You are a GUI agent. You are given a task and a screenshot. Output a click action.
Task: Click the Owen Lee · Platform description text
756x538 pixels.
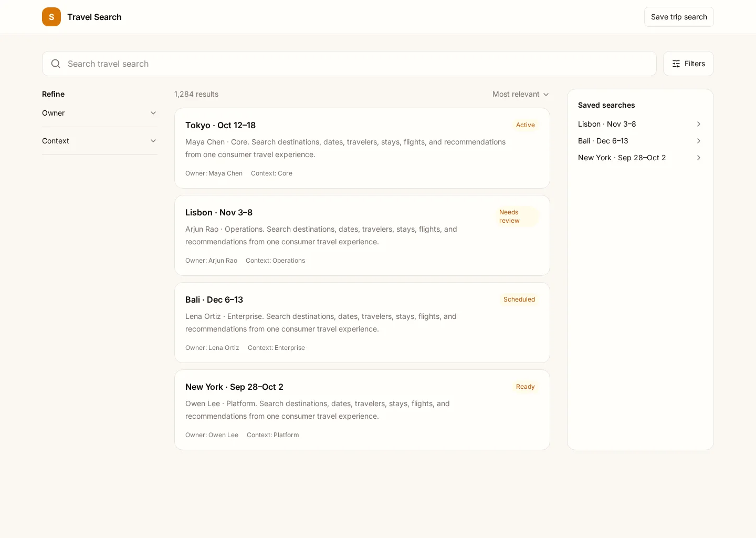[x=318, y=410]
